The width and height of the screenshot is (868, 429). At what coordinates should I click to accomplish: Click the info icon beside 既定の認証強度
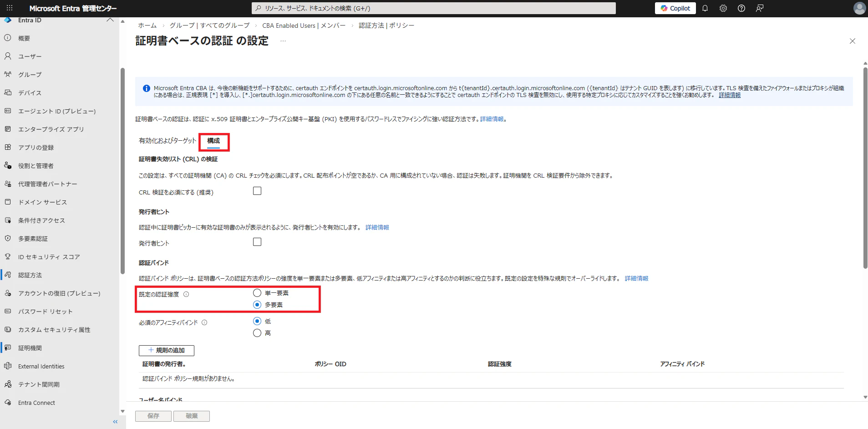point(186,294)
